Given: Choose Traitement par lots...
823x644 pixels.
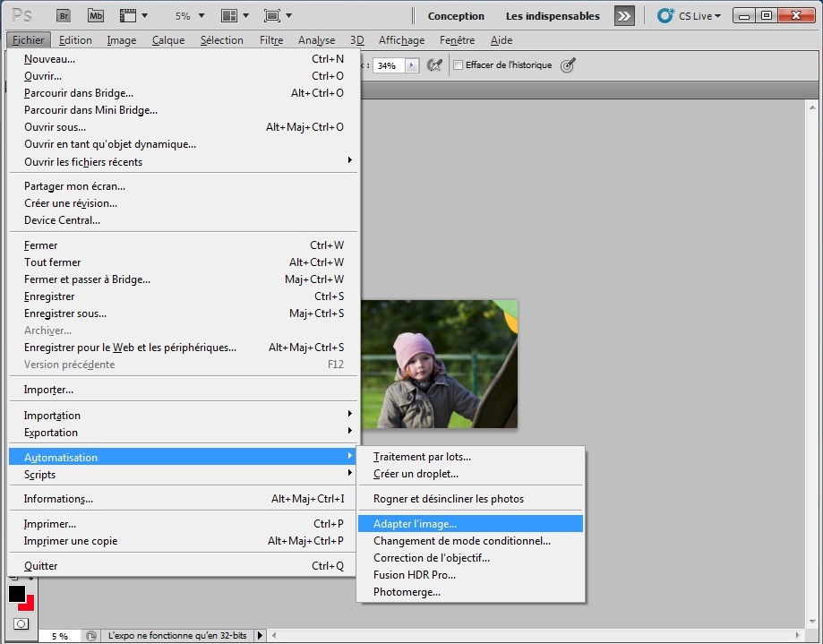Looking at the screenshot, I should click(x=471, y=457).
